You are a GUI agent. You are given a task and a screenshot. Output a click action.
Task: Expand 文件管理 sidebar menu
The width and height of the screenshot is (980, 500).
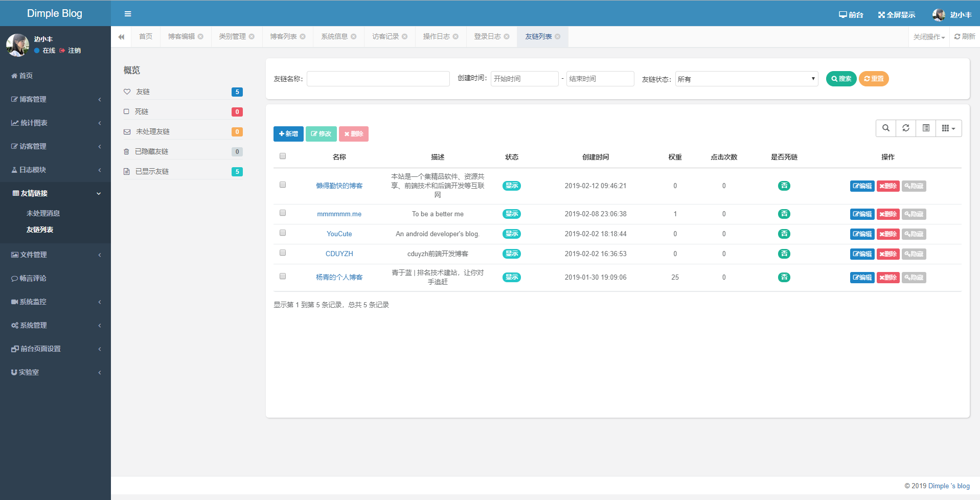[x=55, y=255]
